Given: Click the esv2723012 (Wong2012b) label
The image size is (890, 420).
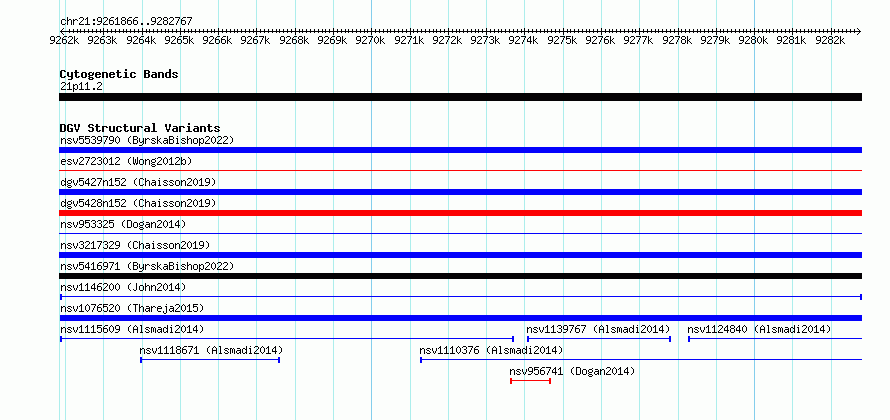Looking at the screenshot, I should [126, 161].
